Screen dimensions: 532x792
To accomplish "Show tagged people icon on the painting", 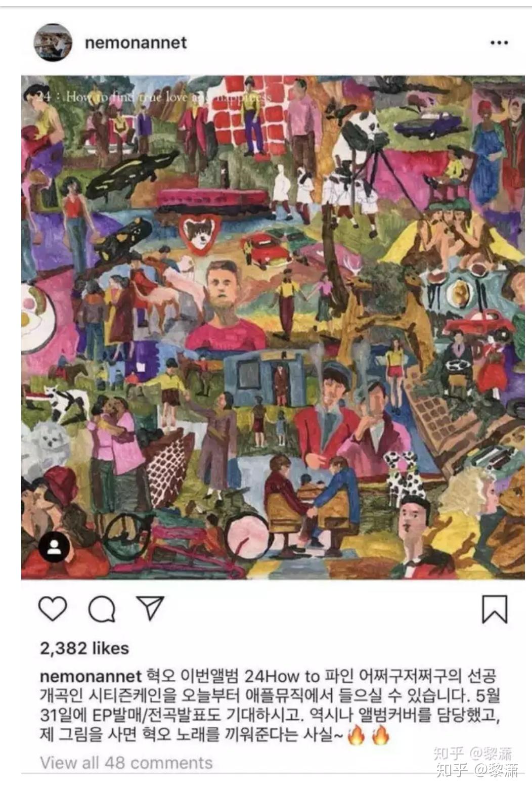I will (x=54, y=547).
